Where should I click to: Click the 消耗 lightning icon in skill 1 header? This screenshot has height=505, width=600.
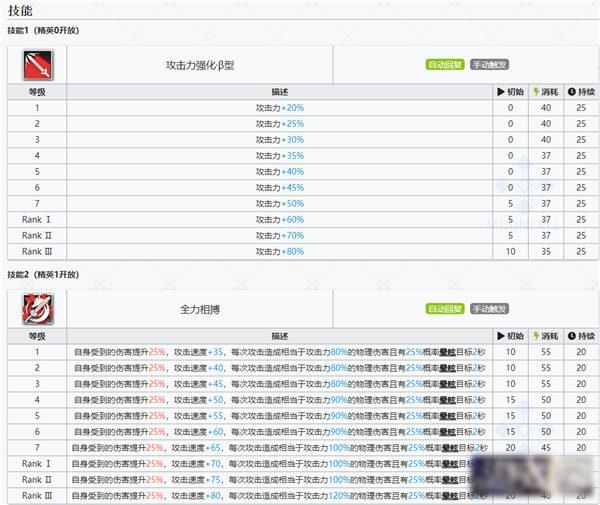pyautogui.click(x=536, y=92)
